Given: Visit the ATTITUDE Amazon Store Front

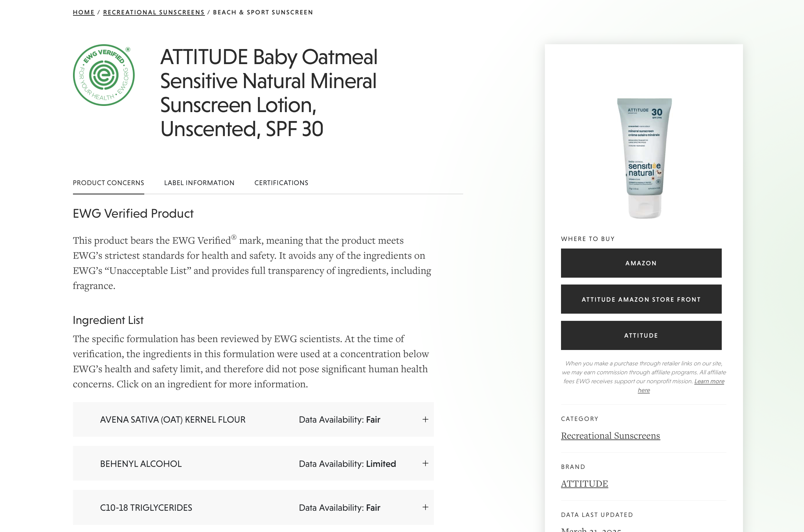Looking at the screenshot, I should 641,299.
